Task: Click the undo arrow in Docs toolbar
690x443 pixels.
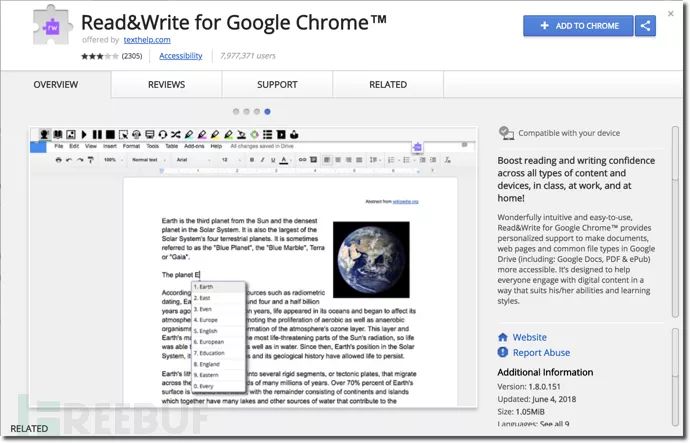Action: tap(69, 160)
